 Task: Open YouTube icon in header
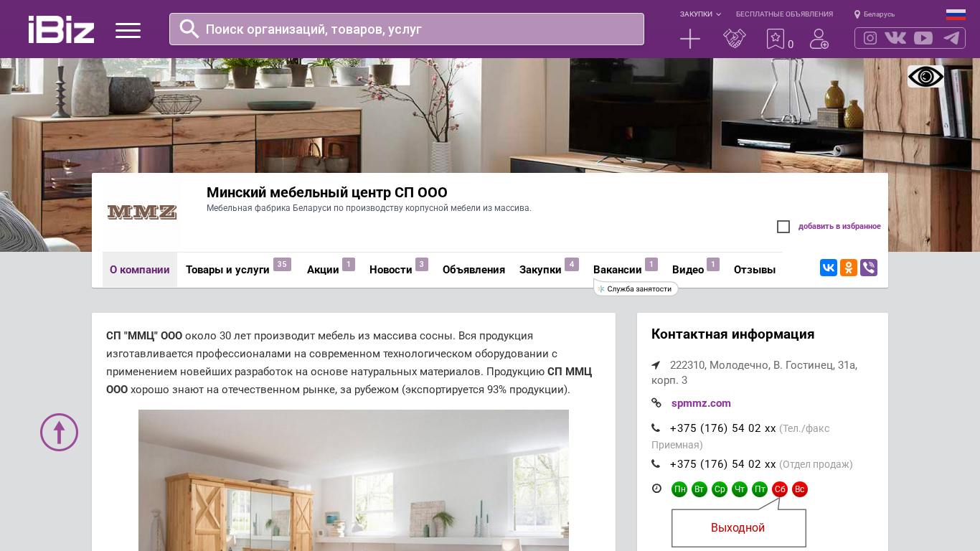(x=923, y=38)
